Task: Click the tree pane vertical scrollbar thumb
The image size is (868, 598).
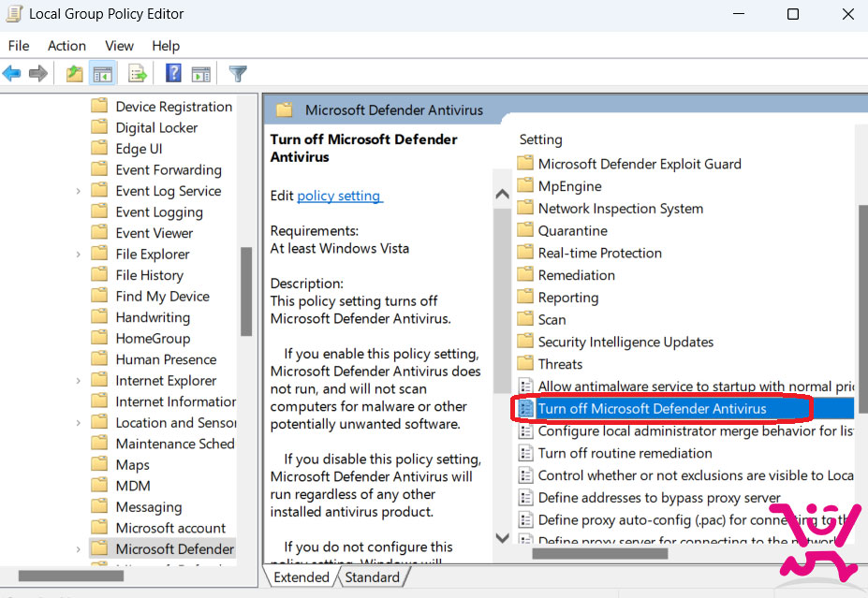Action: point(246,291)
